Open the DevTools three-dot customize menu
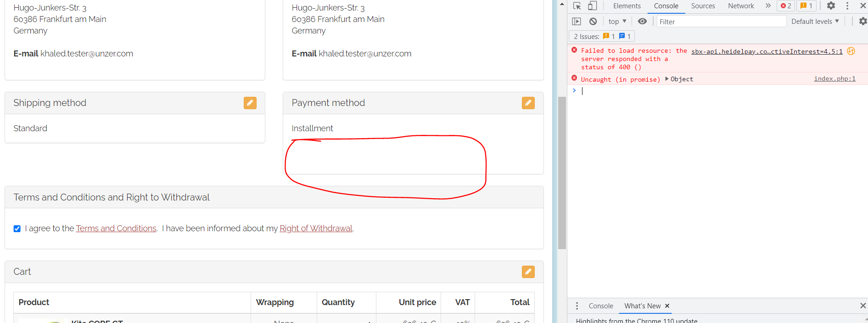This screenshot has height=323, width=868. point(847,6)
